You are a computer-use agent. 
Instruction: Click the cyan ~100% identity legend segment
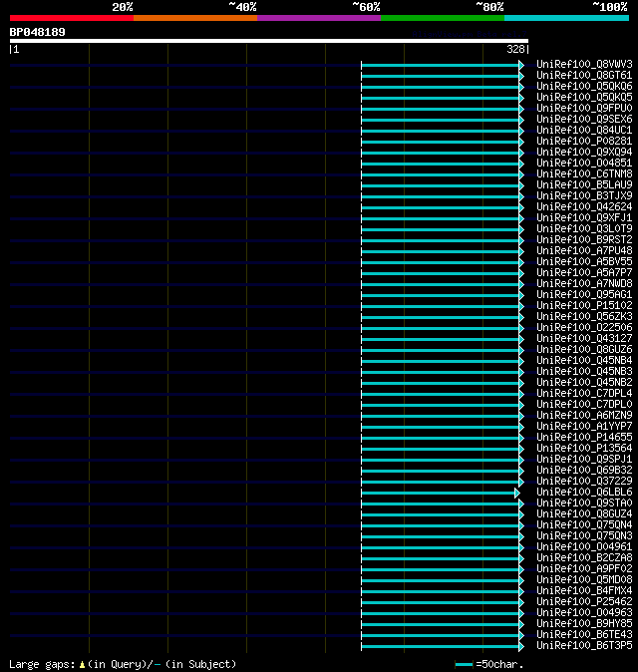(x=566, y=18)
